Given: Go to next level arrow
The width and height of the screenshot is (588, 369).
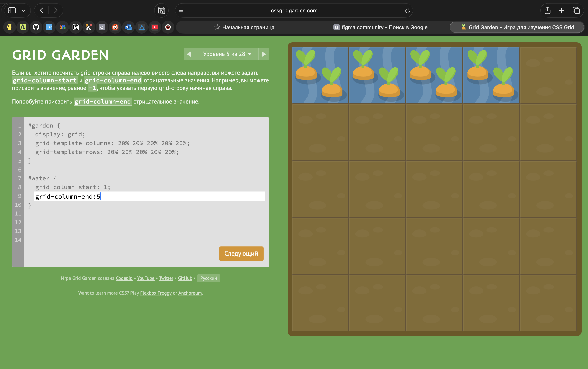Looking at the screenshot, I should coord(264,54).
